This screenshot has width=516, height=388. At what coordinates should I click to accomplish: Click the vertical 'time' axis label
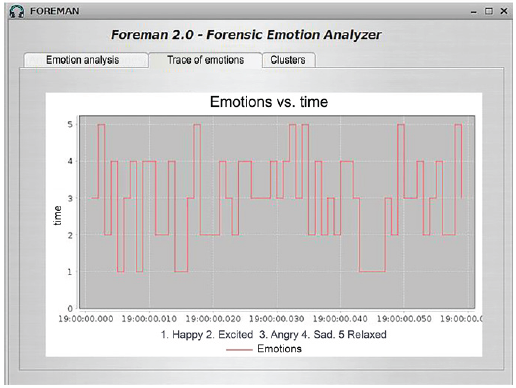pos(57,215)
